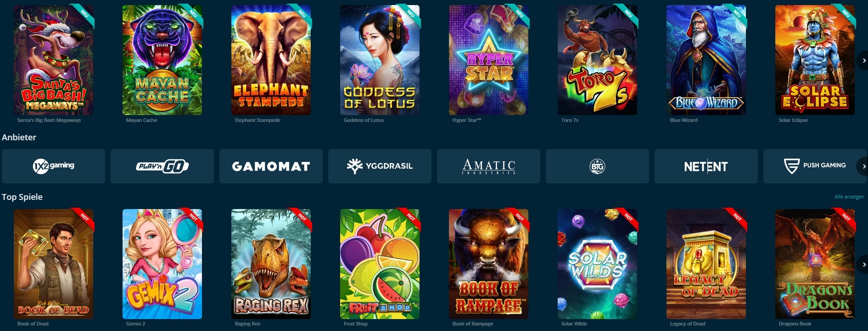Open the Fruit Shop game tile

(x=380, y=264)
